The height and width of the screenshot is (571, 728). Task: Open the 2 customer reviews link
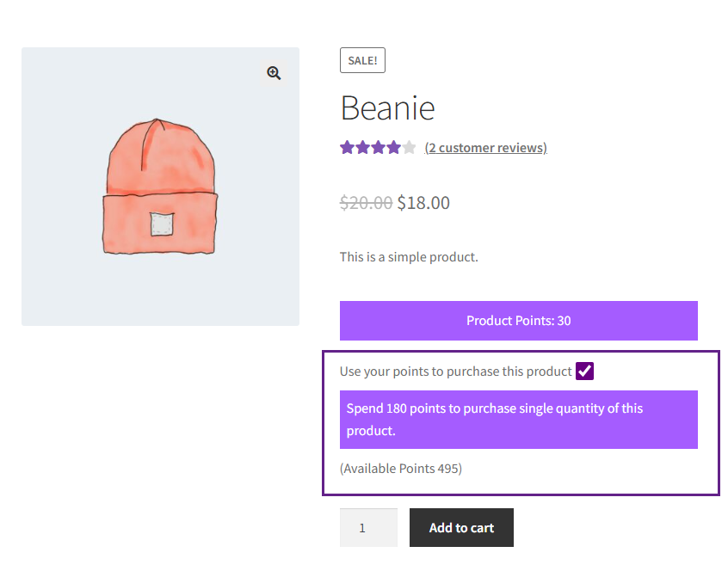(485, 148)
